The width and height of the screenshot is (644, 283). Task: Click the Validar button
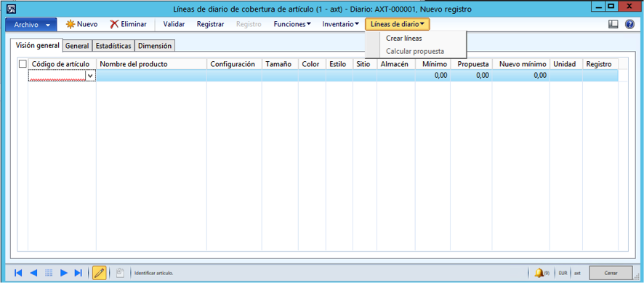pos(174,24)
